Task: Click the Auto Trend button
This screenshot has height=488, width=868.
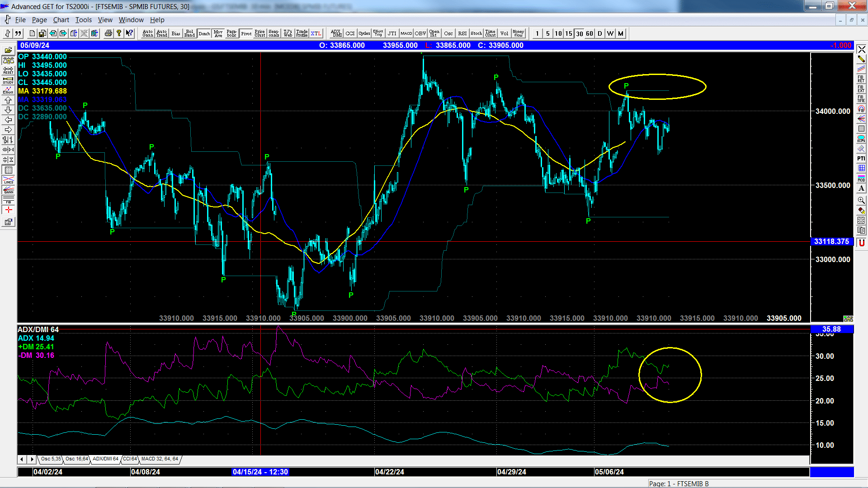Action: pyautogui.click(x=162, y=33)
